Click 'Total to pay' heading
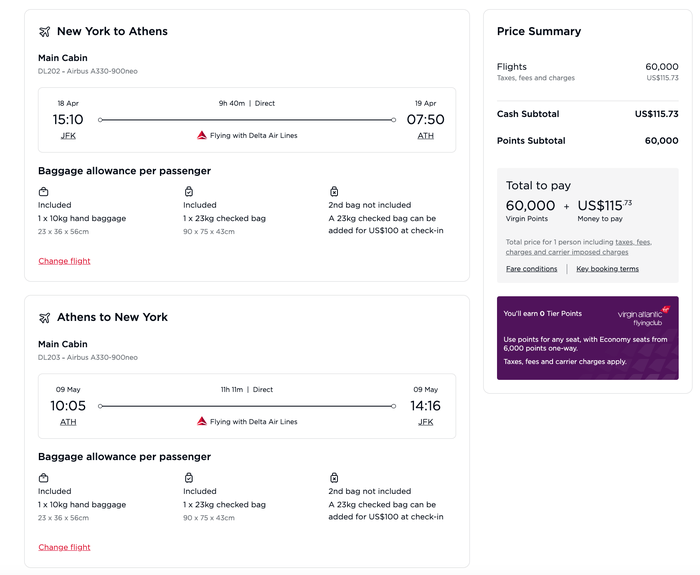Image resolution: width=700 pixels, height=575 pixels. point(538,186)
